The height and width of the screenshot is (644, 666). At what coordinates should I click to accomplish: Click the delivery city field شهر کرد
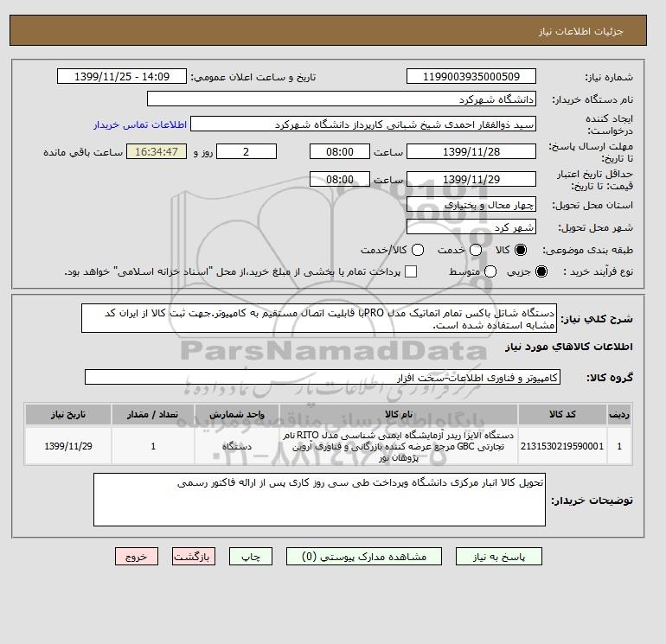471,227
